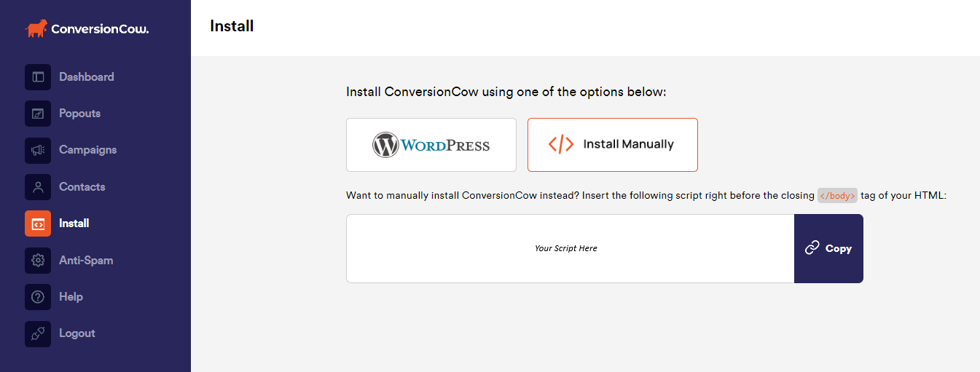The width and height of the screenshot is (980, 372).
Task: Open the Contacts menu label
Action: click(x=82, y=187)
